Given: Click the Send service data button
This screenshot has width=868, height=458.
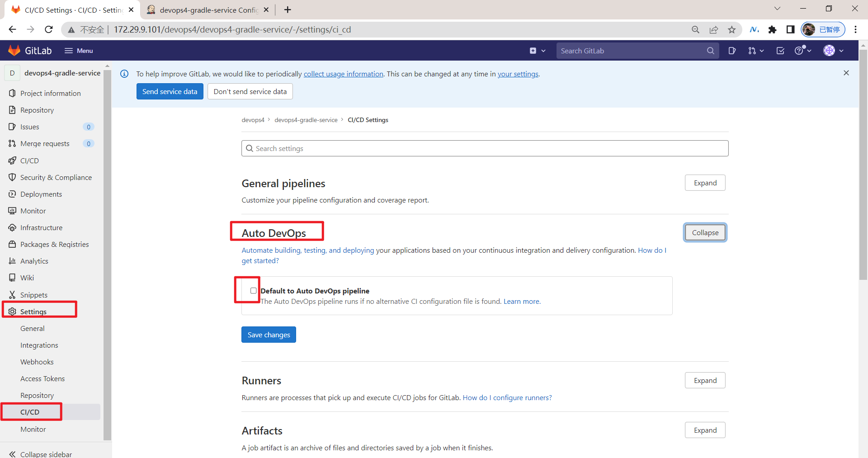Looking at the screenshot, I should point(170,91).
